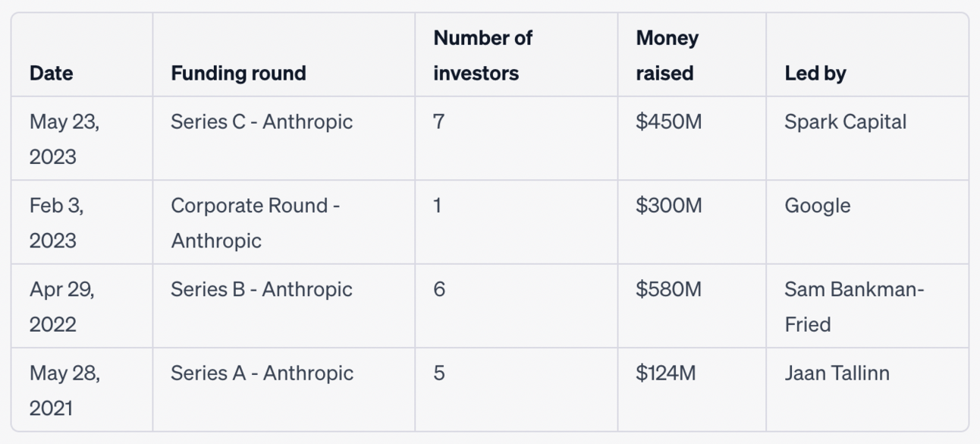Click the Apr 29, 2022 date cell
This screenshot has width=980, height=444.
point(62,307)
